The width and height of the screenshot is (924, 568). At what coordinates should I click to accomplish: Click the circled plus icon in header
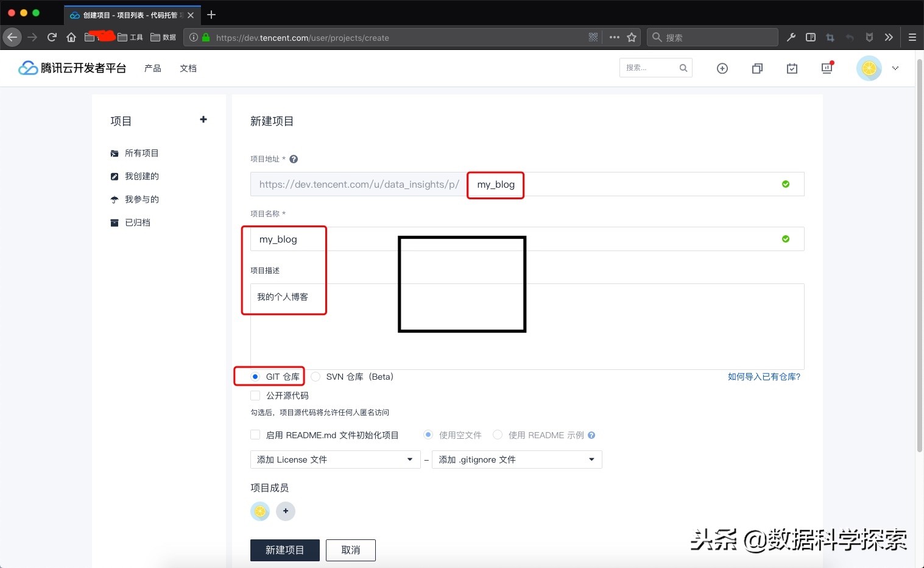click(x=722, y=68)
